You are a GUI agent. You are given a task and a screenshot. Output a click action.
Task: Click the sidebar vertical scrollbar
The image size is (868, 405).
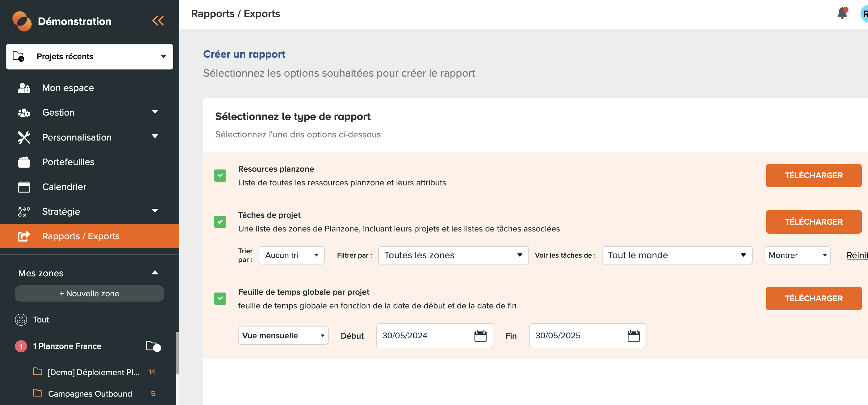(178, 353)
